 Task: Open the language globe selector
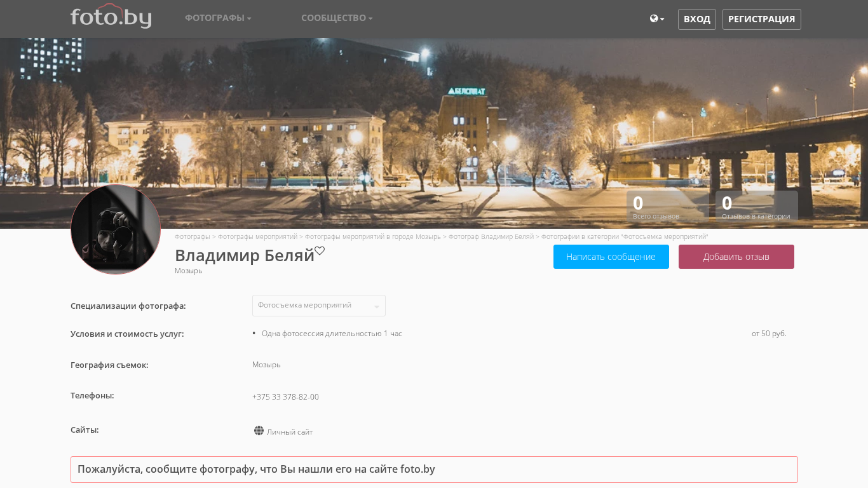click(657, 19)
